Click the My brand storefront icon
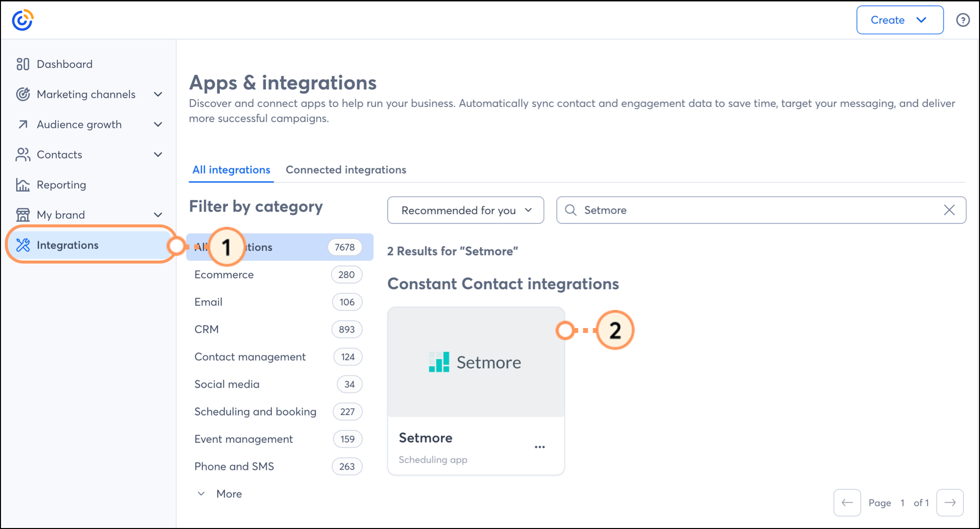 tap(22, 215)
